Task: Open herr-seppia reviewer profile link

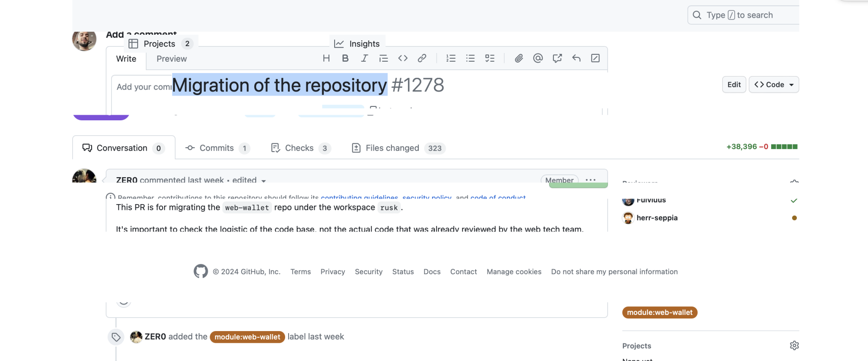Action: [657, 218]
